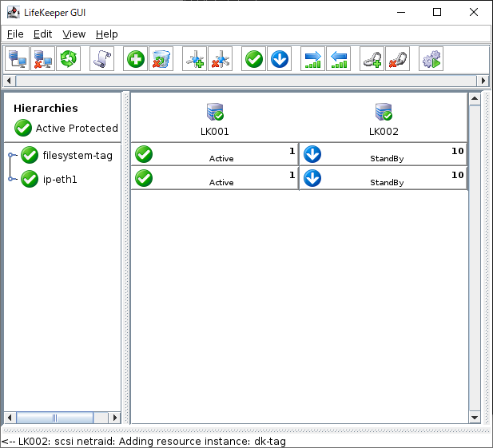493x448 pixels.
Task: Open the View Logs scroll icon
Action: coord(101,59)
